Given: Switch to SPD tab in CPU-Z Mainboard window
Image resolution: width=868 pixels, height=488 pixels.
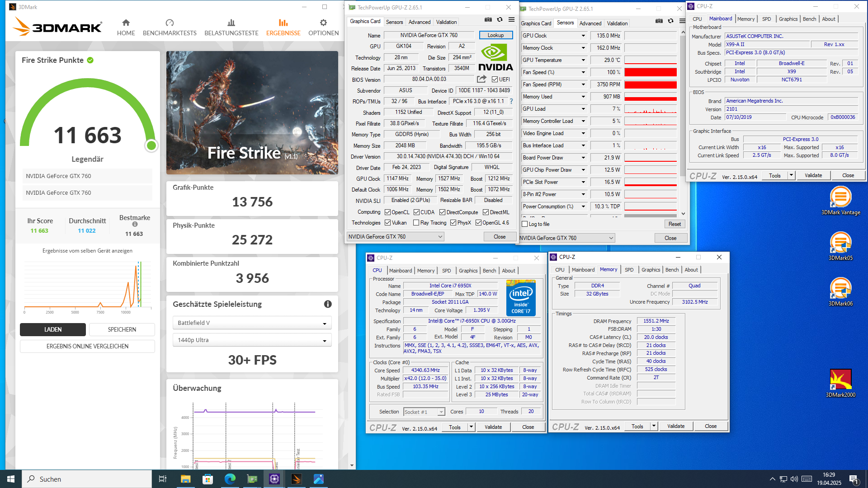Looking at the screenshot, I should (x=766, y=19).
